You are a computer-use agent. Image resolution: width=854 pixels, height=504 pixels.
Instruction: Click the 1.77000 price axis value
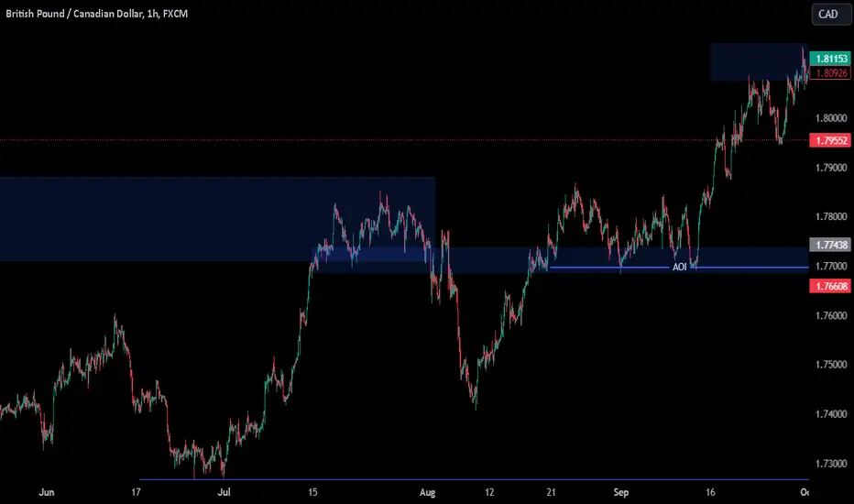coord(831,266)
